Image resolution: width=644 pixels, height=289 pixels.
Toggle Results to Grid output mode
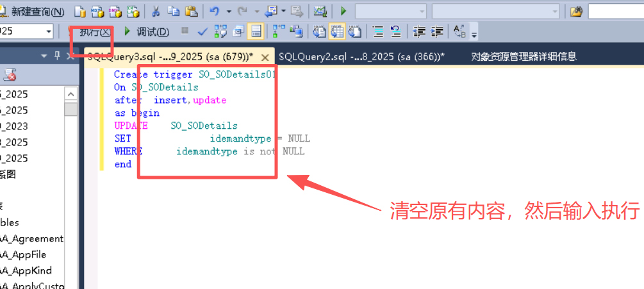click(337, 31)
